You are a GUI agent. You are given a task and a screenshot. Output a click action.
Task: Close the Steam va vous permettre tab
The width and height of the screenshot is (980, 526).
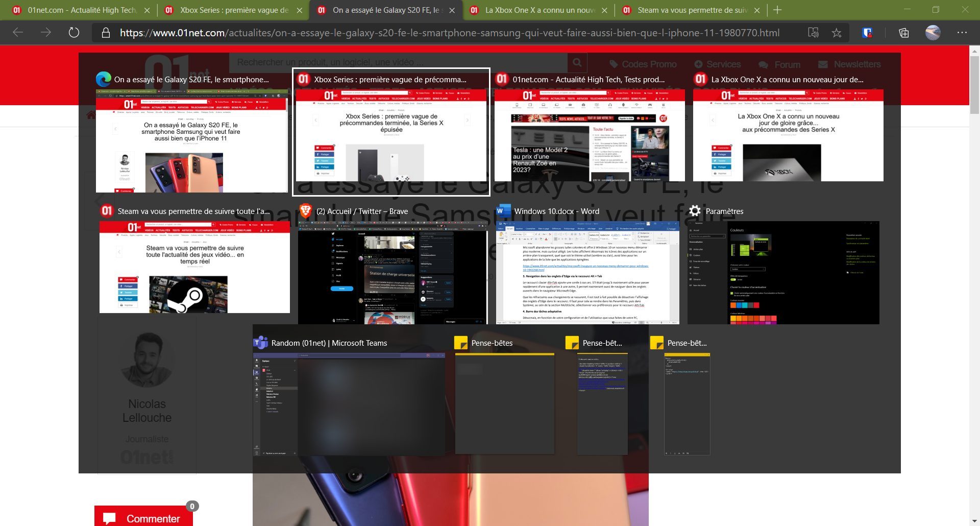757,10
